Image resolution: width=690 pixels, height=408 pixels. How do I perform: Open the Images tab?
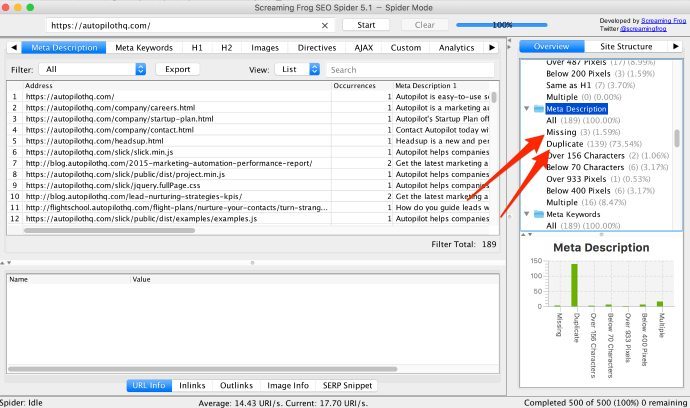[x=265, y=48]
